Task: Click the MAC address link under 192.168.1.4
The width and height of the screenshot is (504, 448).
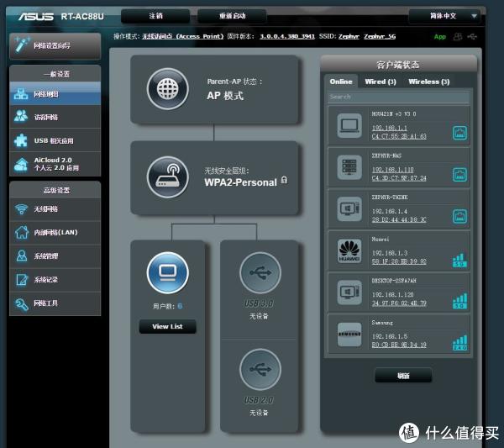Action: point(399,219)
